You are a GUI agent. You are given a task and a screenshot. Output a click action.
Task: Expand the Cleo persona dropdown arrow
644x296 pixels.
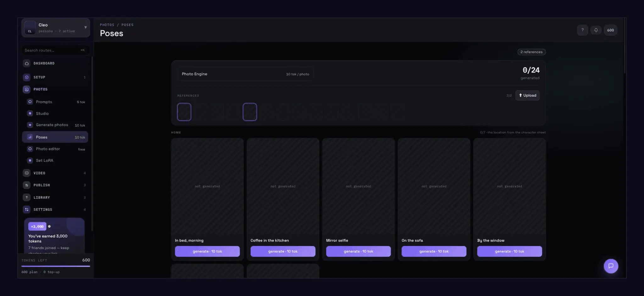tap(86, 27)
